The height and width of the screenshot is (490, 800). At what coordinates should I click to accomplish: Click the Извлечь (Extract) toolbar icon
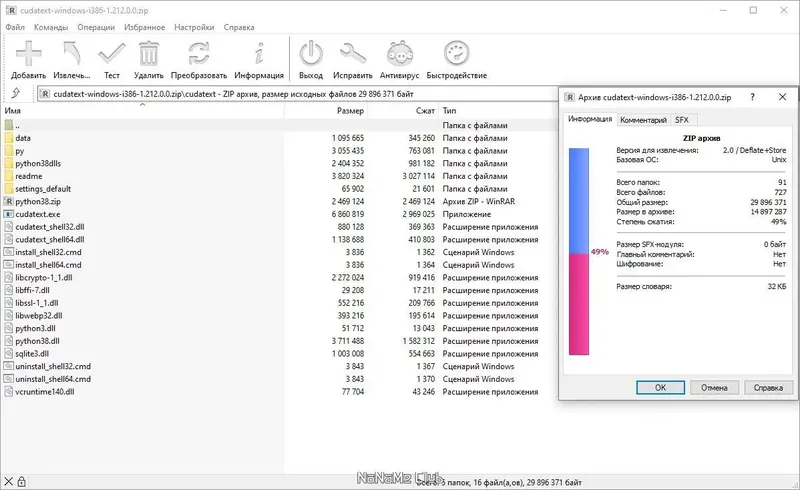pyautogui.click(x=72, y=54)
